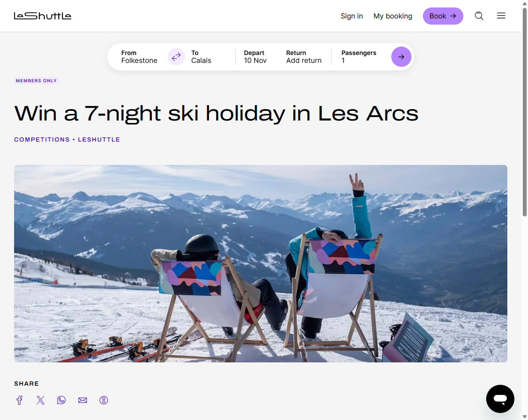Add a return date
The height and width of the screenshot is (420, 528).
pos(304,57)
